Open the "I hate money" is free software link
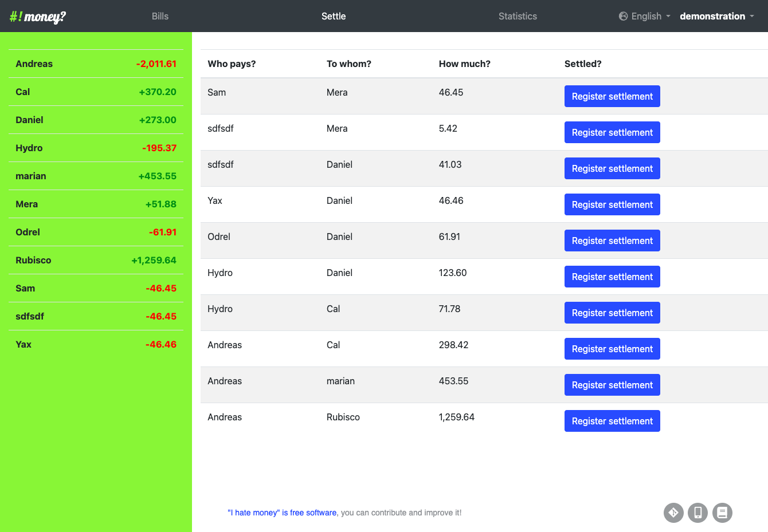This screenshot has height=532, width=768. (x=282, y=513)
